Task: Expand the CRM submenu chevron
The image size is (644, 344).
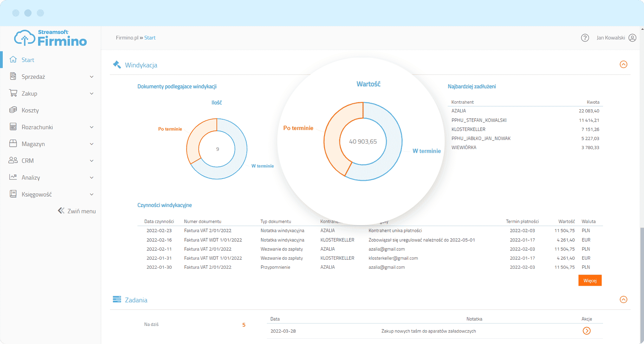Action: [92, 161]
